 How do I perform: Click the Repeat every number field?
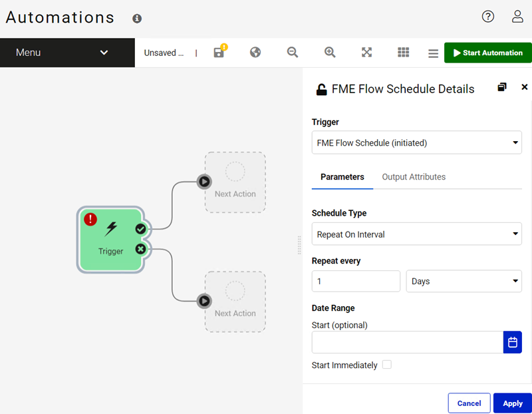click(x=356, y=281)
